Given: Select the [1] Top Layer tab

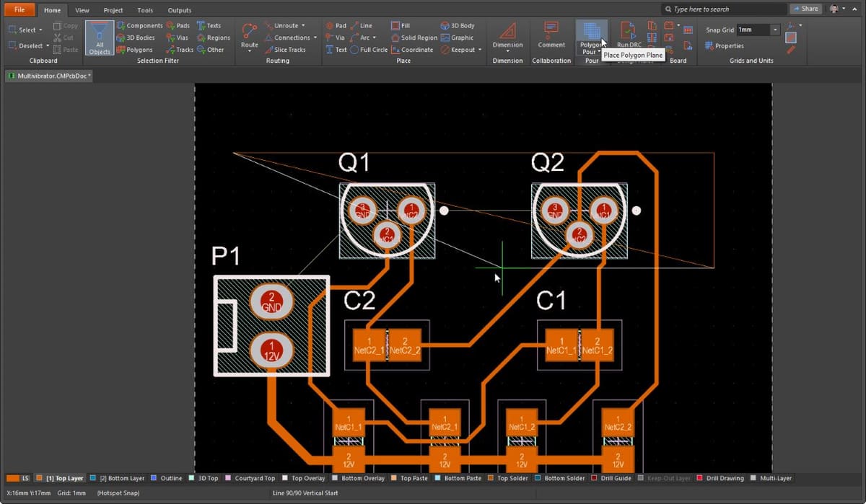Looking at the screenshot, I should 60,478.
